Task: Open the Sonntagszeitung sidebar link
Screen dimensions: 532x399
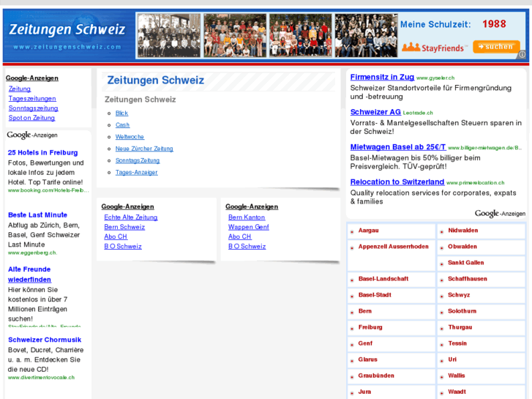Action: (x=33, y=108)
